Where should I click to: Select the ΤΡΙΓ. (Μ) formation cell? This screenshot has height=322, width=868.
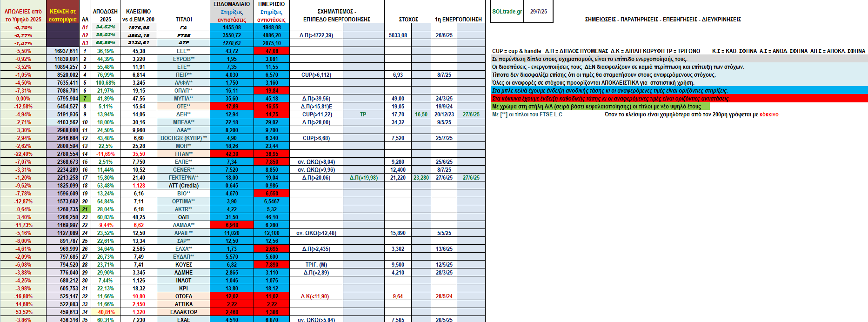[x=316, y=265]
